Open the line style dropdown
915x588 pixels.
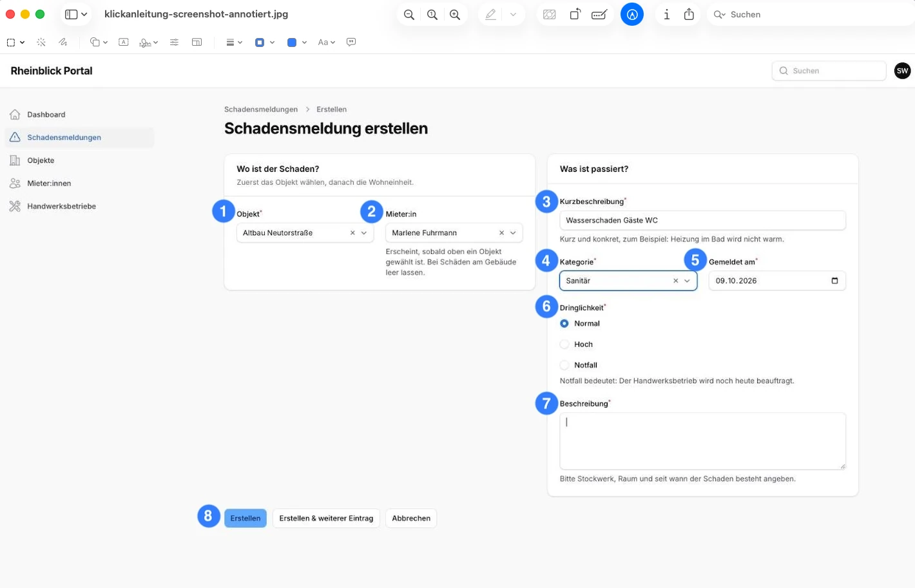click(x=234, y=43)
